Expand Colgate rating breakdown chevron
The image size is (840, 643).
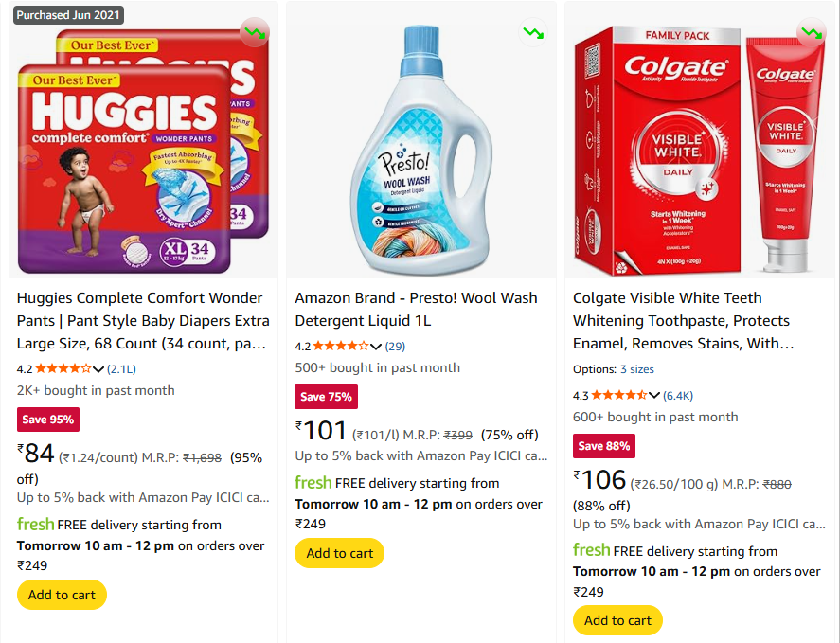(x=654, y=396)
